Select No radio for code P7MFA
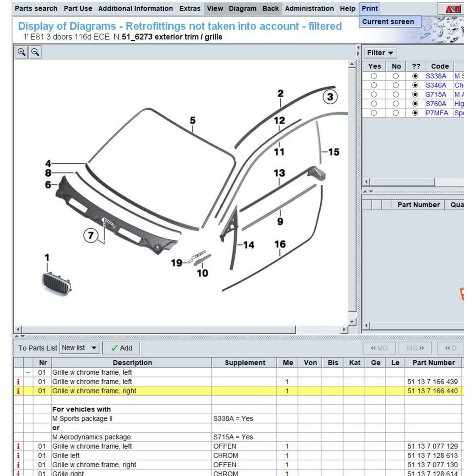Viewport: 476px width, 476px height. 396,113
